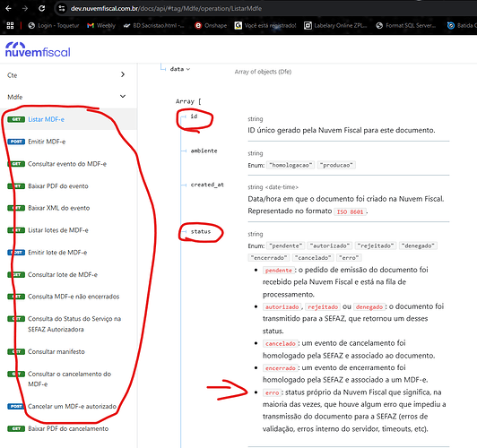Open the apps grid icon in bookmarks bar
This screenshot has width=477, height=448.
click(10, 25)
